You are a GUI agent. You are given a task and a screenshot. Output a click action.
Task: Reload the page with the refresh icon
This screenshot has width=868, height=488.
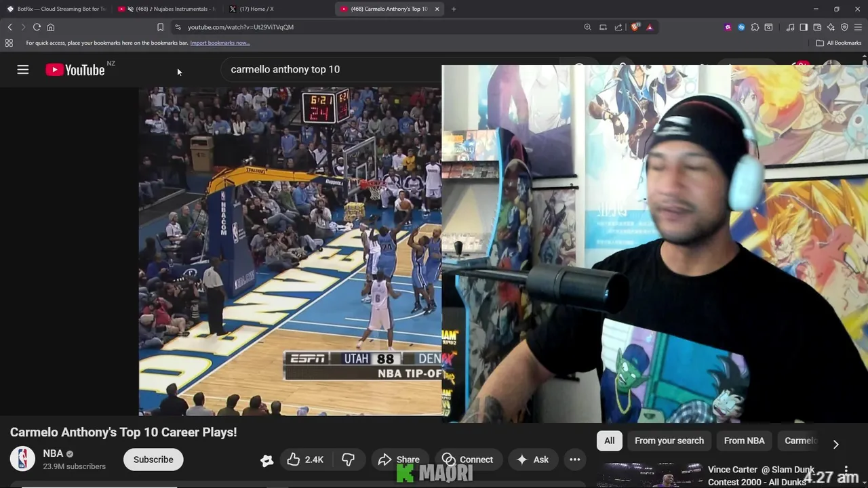tap(37, 27)
